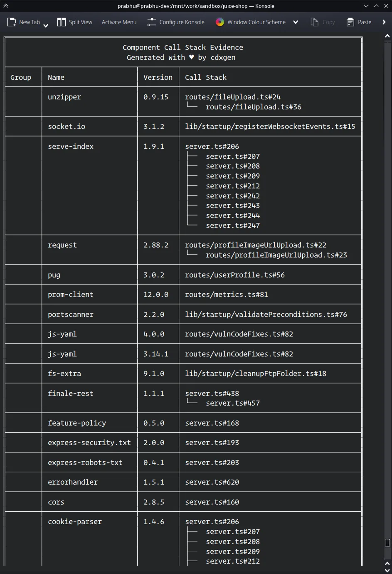Expand the toolbar overflow arrow on the right
Image resolution: width=392 pixels, height=574 pixels.
[384, 22]
